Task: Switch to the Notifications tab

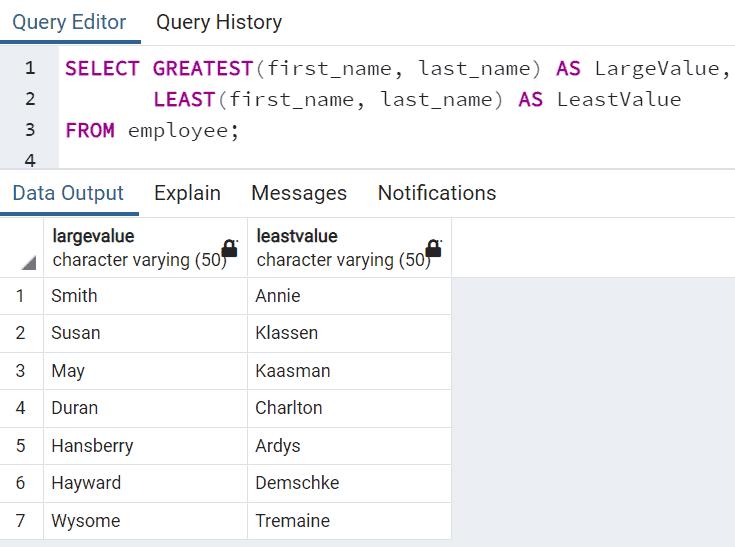Action: click(x=436, y=193)
